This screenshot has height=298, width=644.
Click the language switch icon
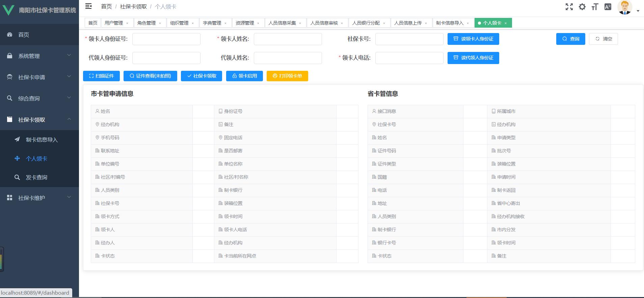point(608,7)
